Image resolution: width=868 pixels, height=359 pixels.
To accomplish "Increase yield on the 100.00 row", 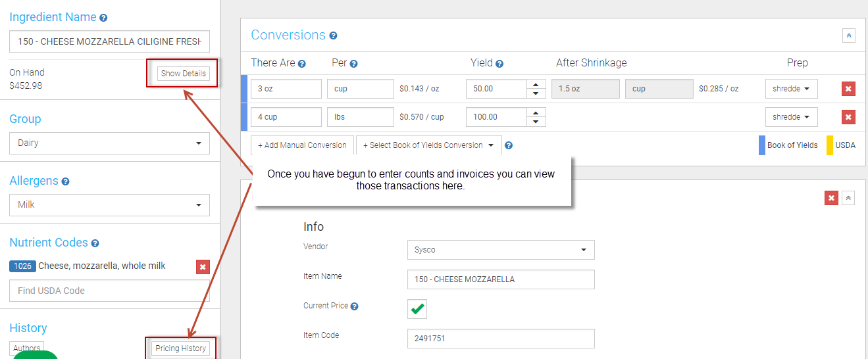I will (x=536, y=112).
